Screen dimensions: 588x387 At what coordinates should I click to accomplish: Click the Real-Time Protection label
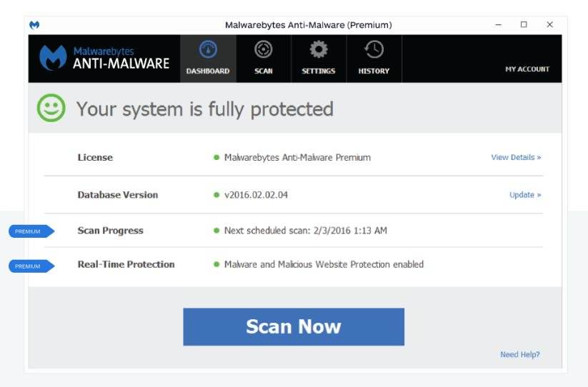tap(126, 264)
